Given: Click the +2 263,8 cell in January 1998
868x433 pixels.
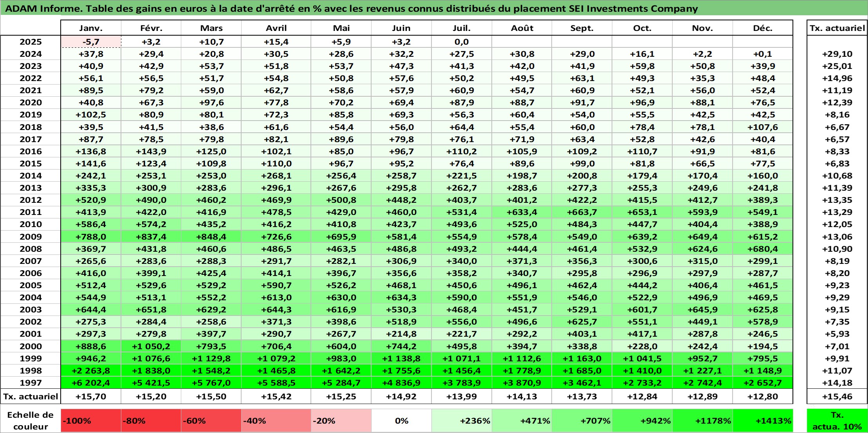Looking at the screenshot, I should [x=91, y=371].
